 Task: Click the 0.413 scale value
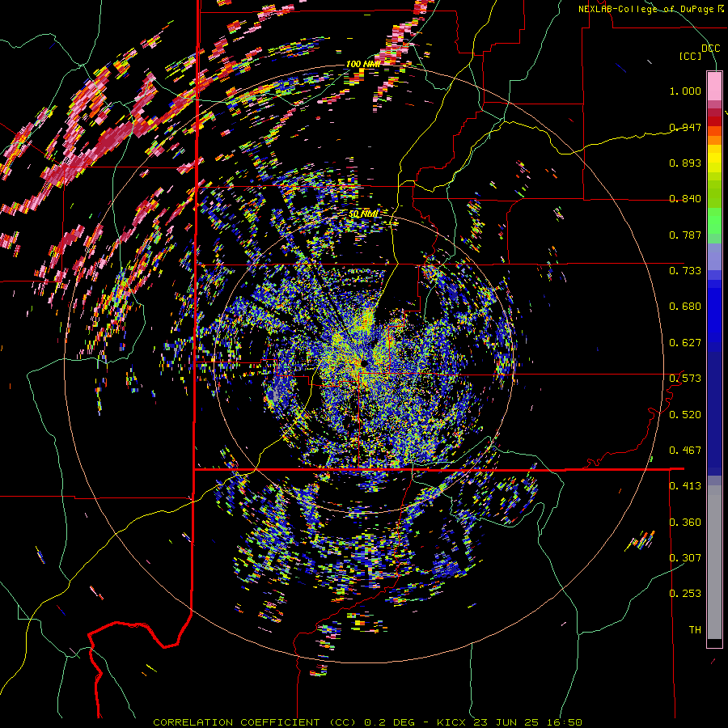pyautogui.click(x=685, y=485)
